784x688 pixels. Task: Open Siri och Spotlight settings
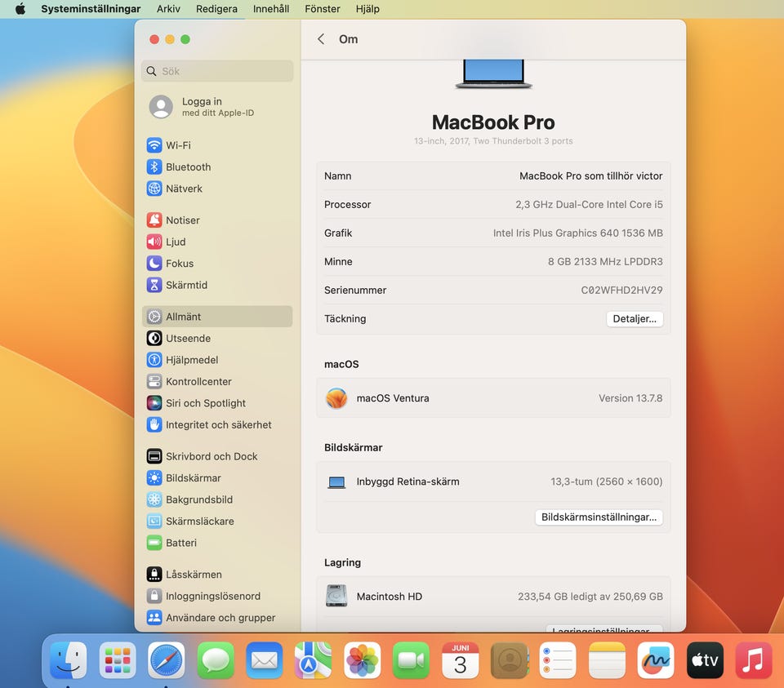217,402
